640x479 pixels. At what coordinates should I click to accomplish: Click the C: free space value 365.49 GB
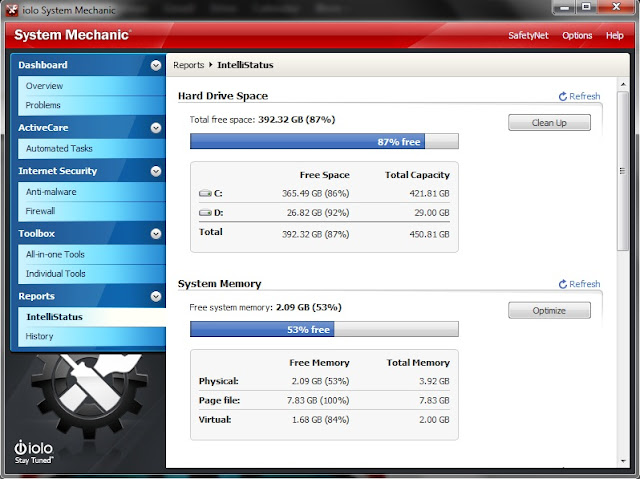316,193
